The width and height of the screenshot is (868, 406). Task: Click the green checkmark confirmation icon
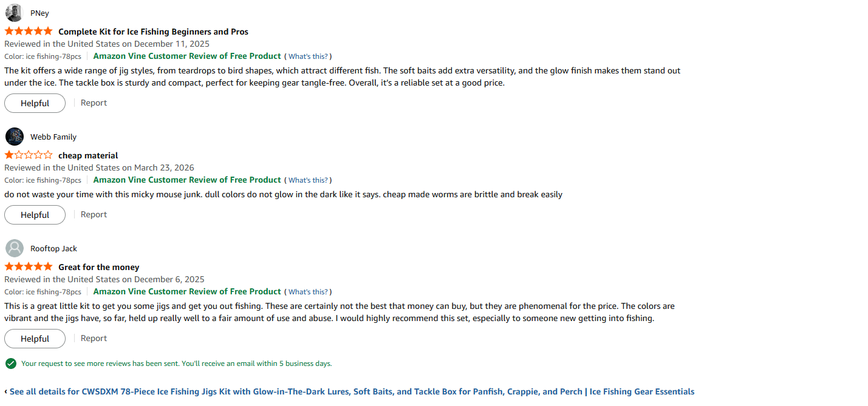tap(10, 364)
